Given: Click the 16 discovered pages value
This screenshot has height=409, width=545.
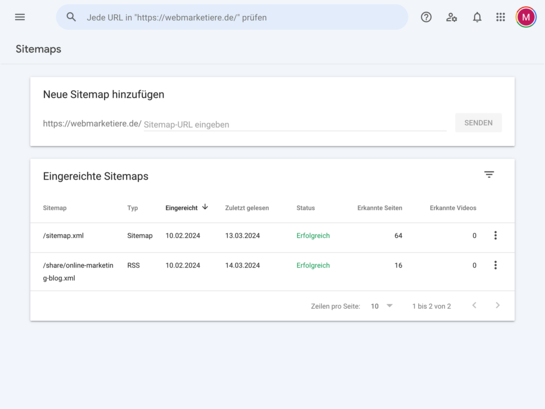Looking at the screenshot, I should (398, 265).
